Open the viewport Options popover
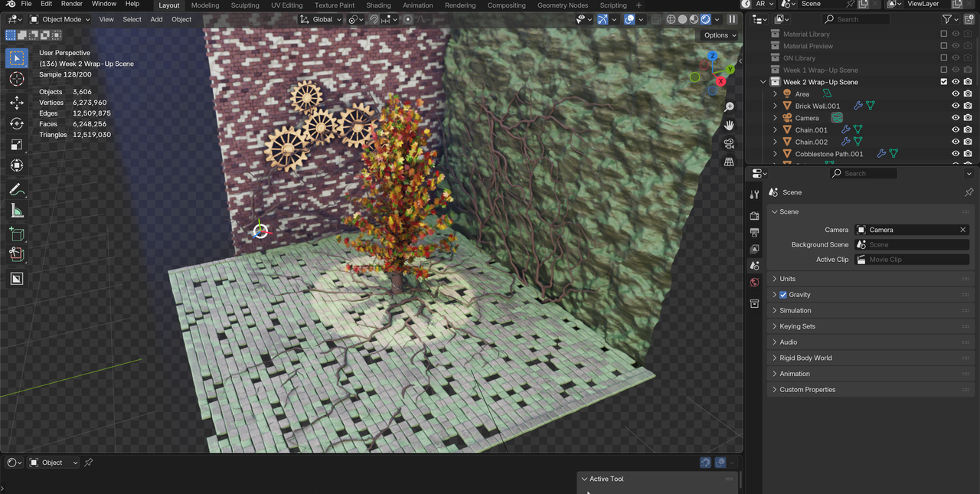This screenshot has width=980, height=494. click(720, 35)
